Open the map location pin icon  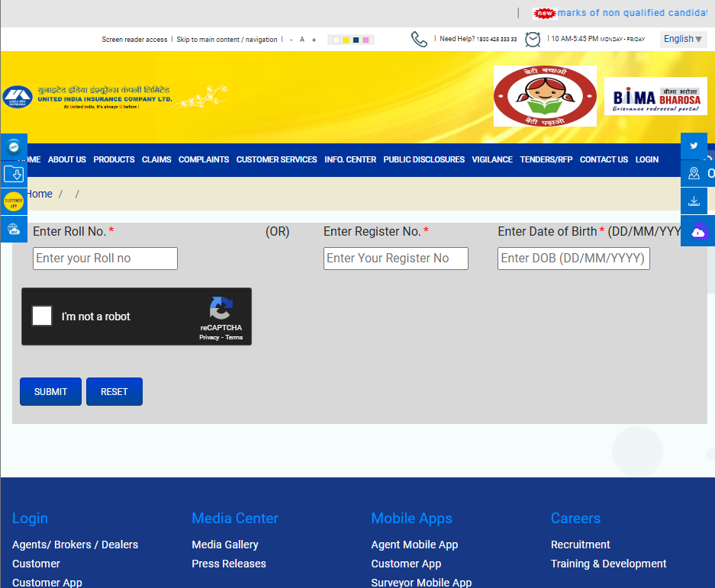click(x=694, y=173)
